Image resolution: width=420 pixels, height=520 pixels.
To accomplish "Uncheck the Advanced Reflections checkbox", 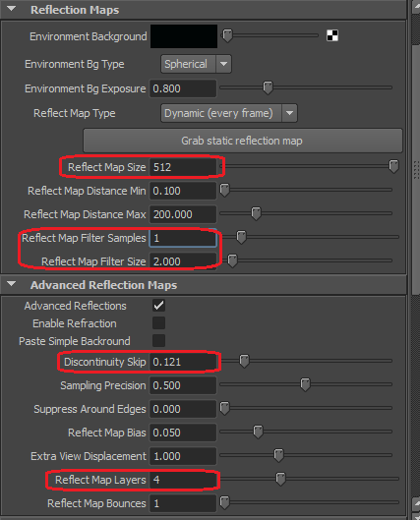I will (158, 306).
